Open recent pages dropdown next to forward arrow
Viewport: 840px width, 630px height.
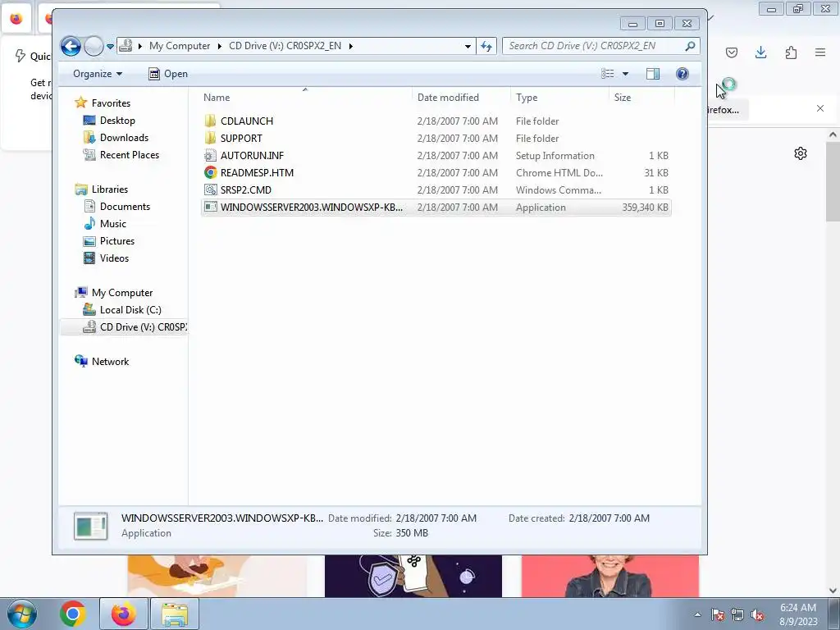click(x=110, y=47)
